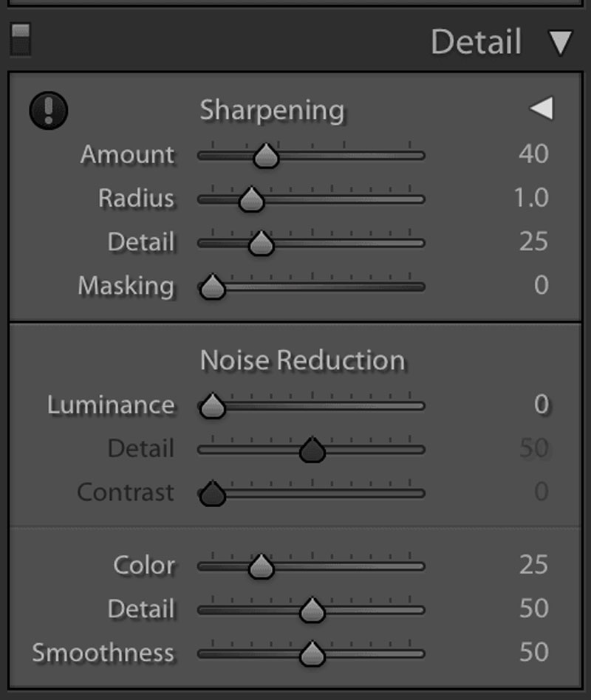Click the Amount value field showing 40
591x700 pixels.
click(x=533, y=154)
